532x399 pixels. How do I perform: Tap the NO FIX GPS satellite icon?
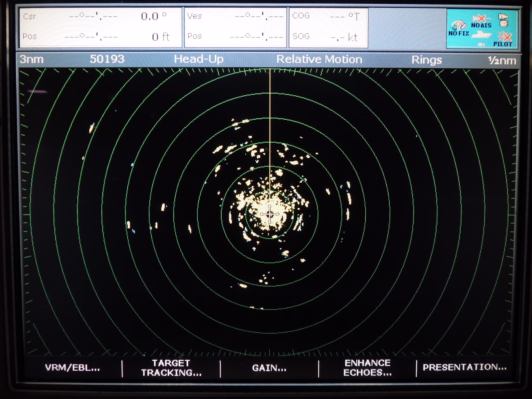coord(459,28)
